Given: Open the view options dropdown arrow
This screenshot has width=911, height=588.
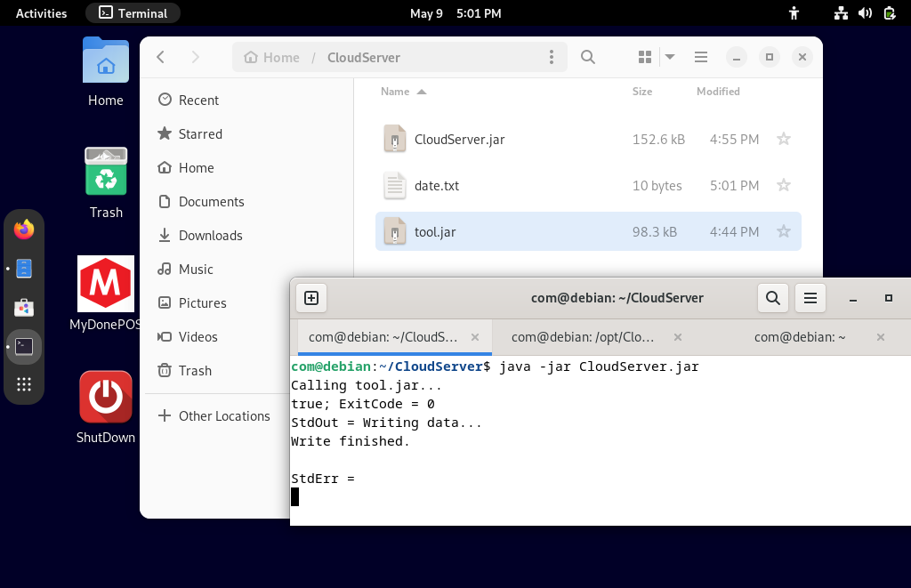Looking at the screenshot, I should (x=669, y=56).
